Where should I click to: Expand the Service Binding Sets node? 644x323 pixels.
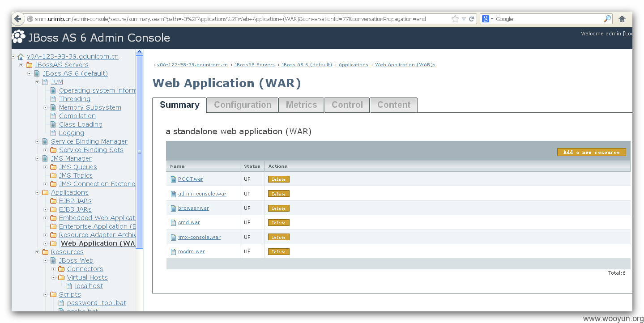click(x=46, y=150)
